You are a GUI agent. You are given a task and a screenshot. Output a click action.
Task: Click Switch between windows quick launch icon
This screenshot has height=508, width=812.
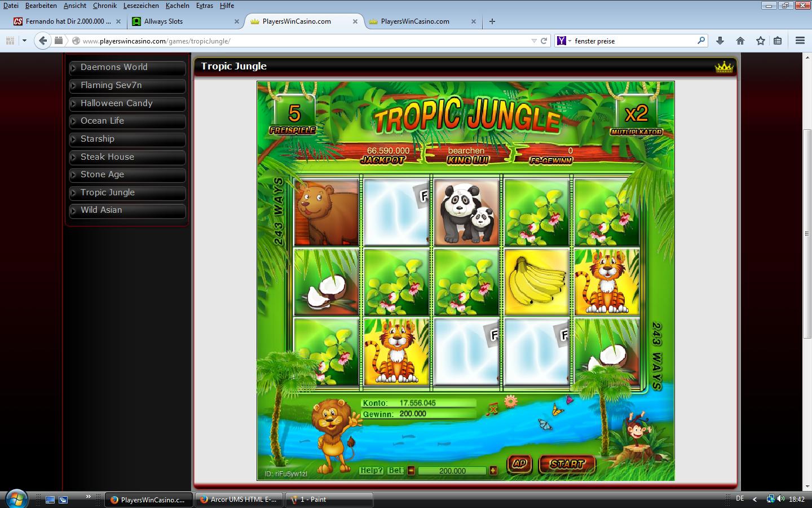(x=63, y=500)
